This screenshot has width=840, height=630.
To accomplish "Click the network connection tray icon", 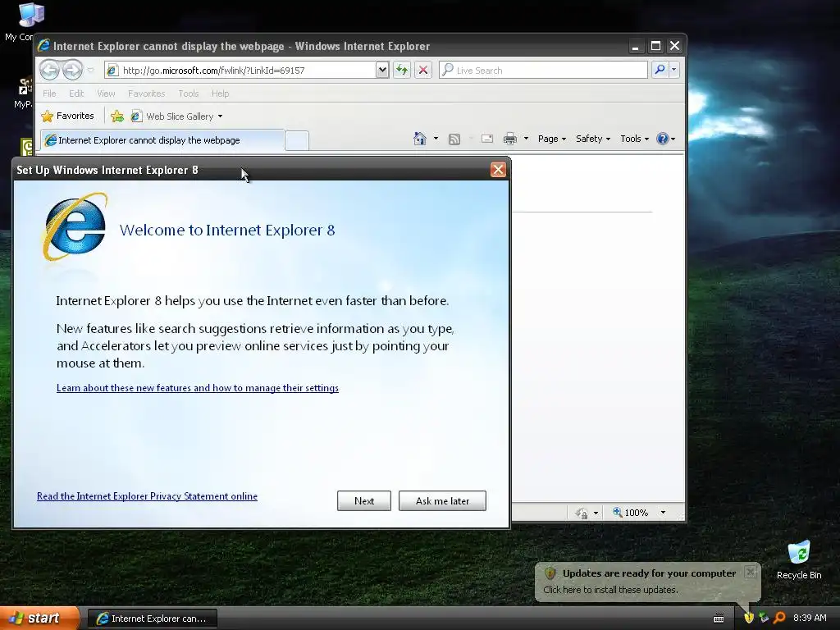I will [764, 618].
